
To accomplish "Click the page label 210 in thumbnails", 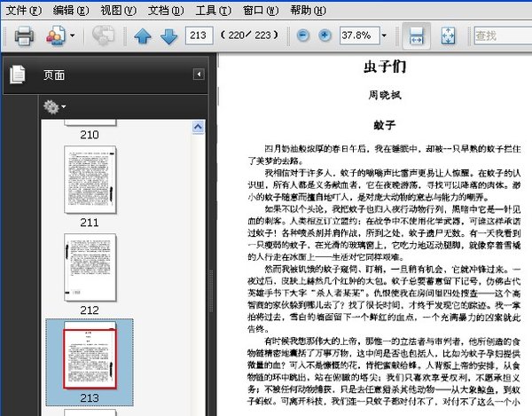I will [90, 135].
